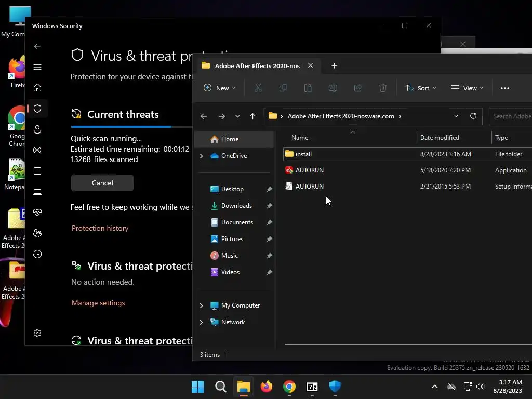Image resolution: width=532 pixels, height=399 pixels.
Task: Open Account protection in Windows Security sidebar
Action: [37, 129]
